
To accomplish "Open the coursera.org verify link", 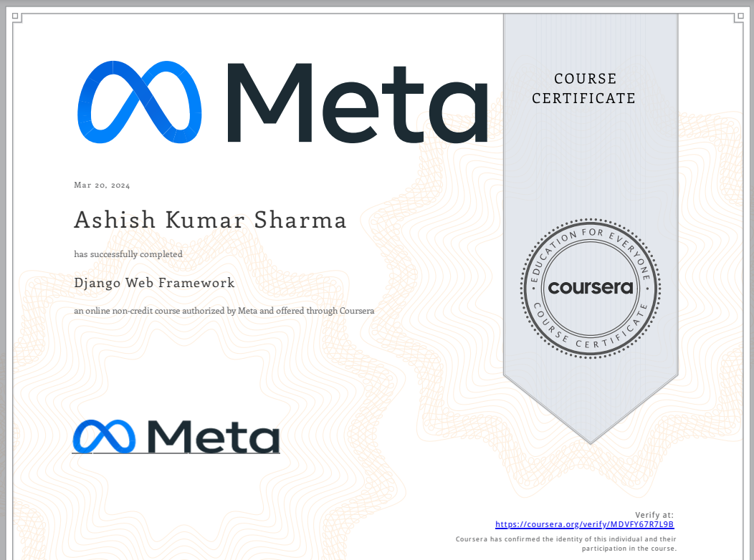I will click(584, 524).
